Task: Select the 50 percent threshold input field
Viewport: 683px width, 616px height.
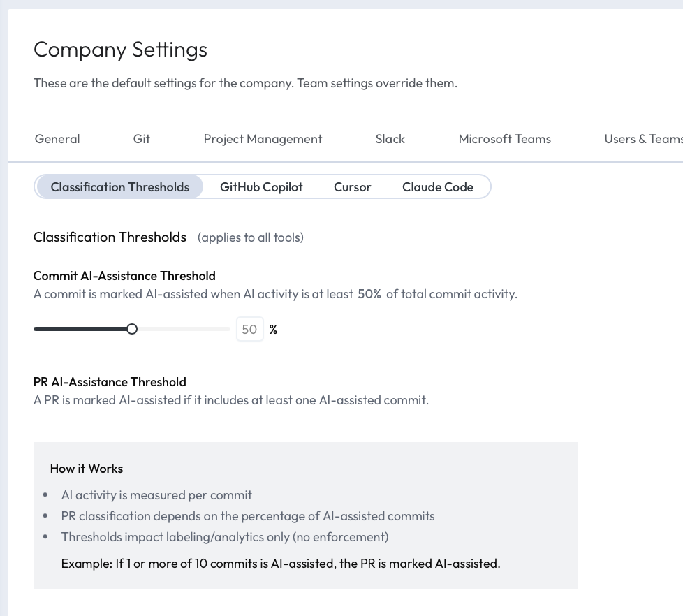Action: (x=249, y=329)
